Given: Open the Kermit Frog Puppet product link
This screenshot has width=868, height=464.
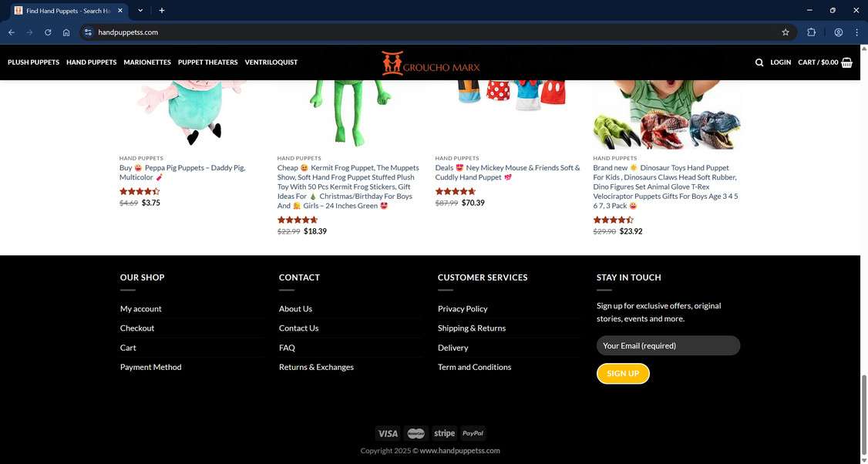Looking at the screenshot, I should pyautogui.click(x=348, y=187).
